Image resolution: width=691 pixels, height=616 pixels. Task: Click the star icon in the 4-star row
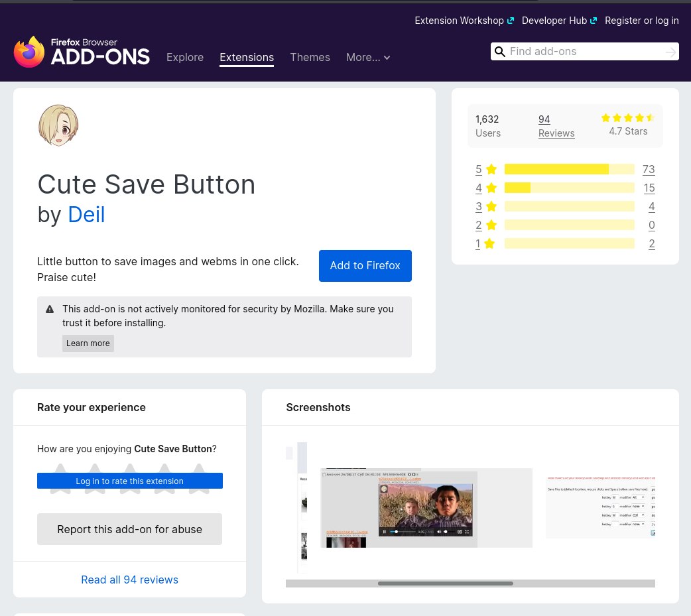point(491,188)
